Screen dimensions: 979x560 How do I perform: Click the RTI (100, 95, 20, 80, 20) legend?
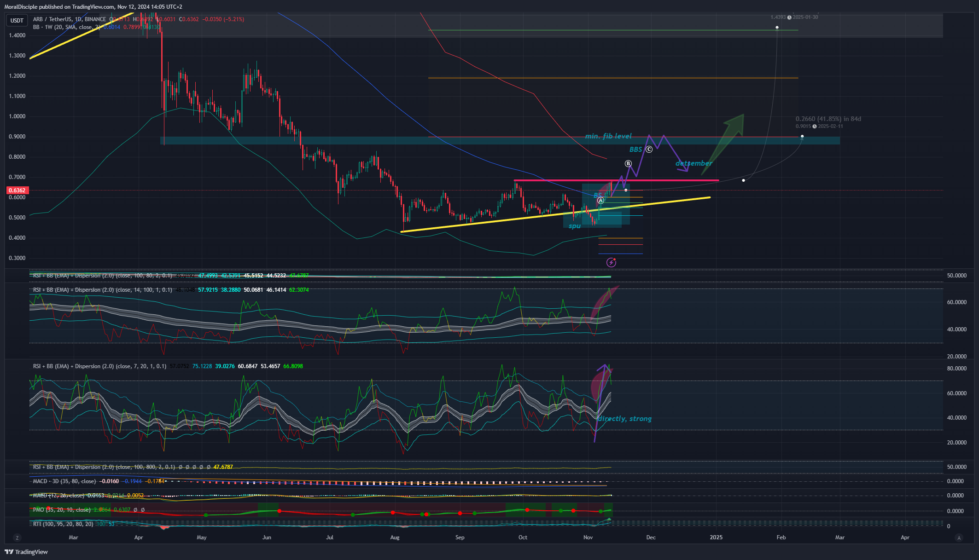pyautogui.click(x=63, y=524)
